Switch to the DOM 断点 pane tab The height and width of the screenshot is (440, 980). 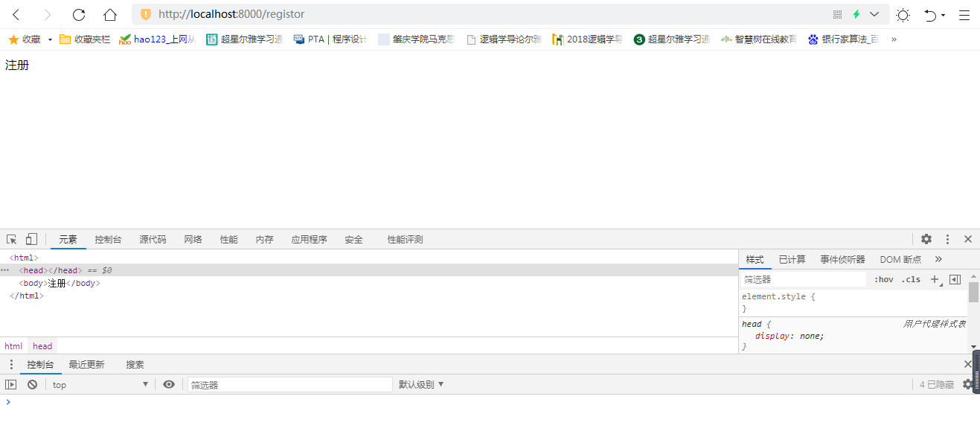[x=900, y=259]
